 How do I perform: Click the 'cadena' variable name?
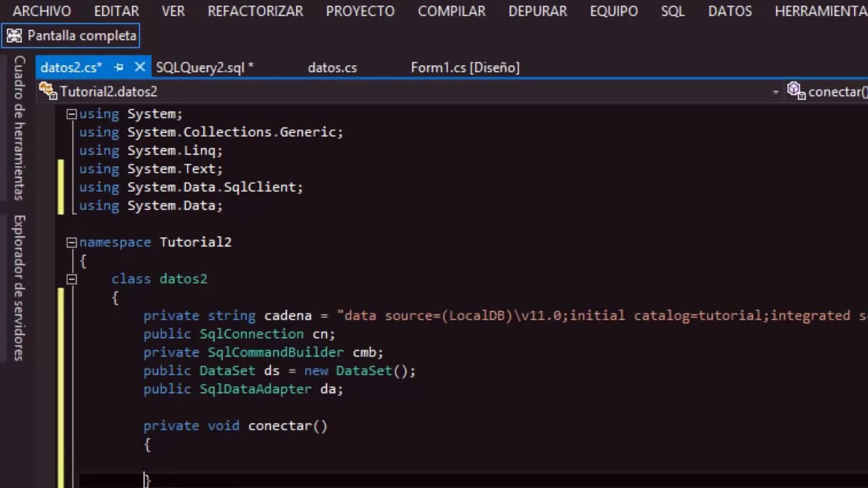coord(288,316)
